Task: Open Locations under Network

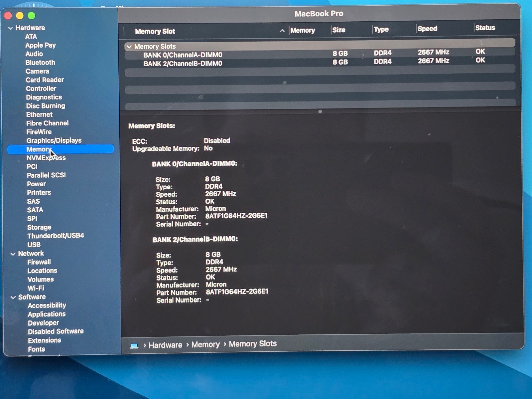Action: point(42,271)
